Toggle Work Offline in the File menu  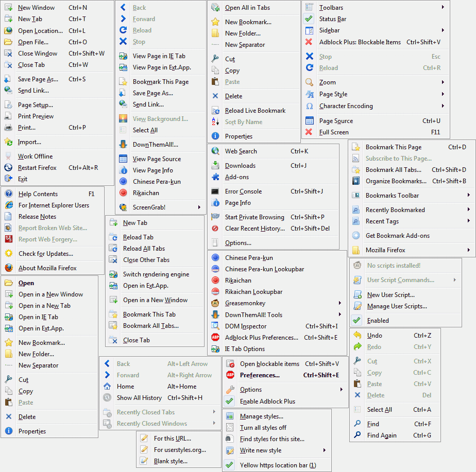pyautogui.click(x=57, y=156)
